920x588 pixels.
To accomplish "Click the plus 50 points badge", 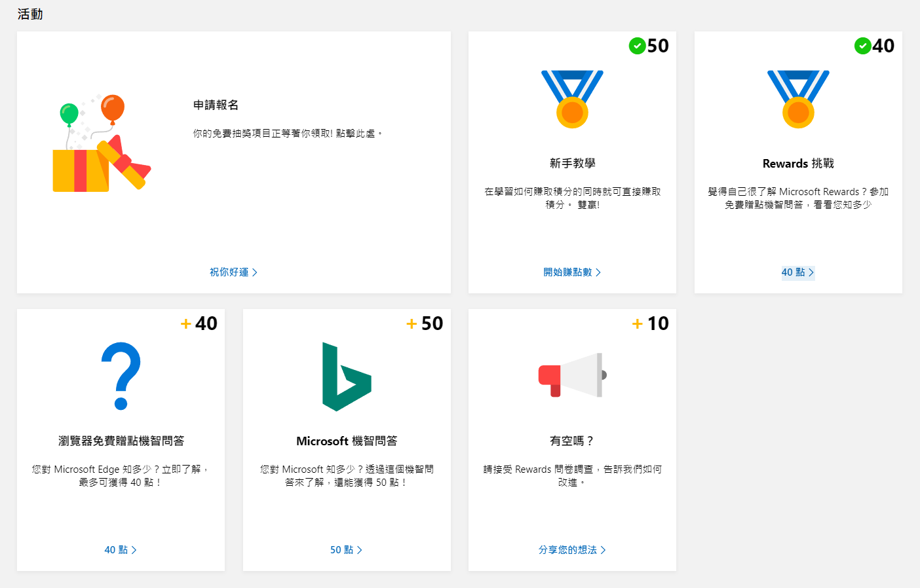I will (x=425, y=323).
